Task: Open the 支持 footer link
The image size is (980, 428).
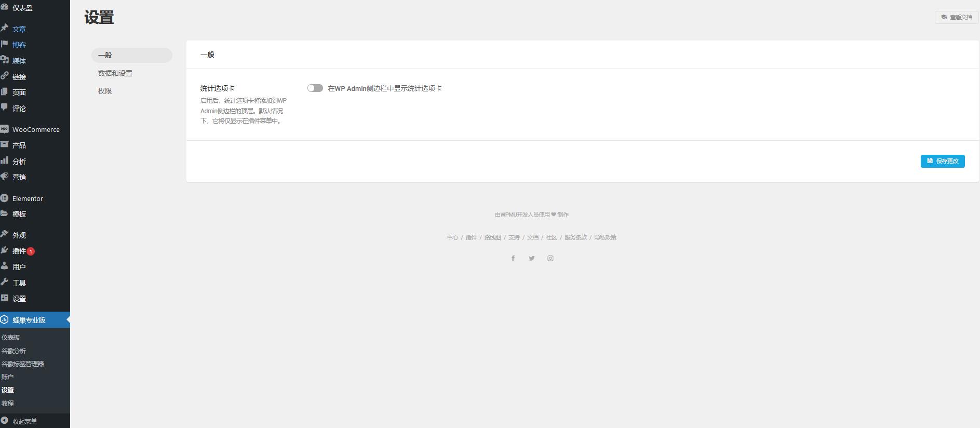Action: (x=514, y=237)
